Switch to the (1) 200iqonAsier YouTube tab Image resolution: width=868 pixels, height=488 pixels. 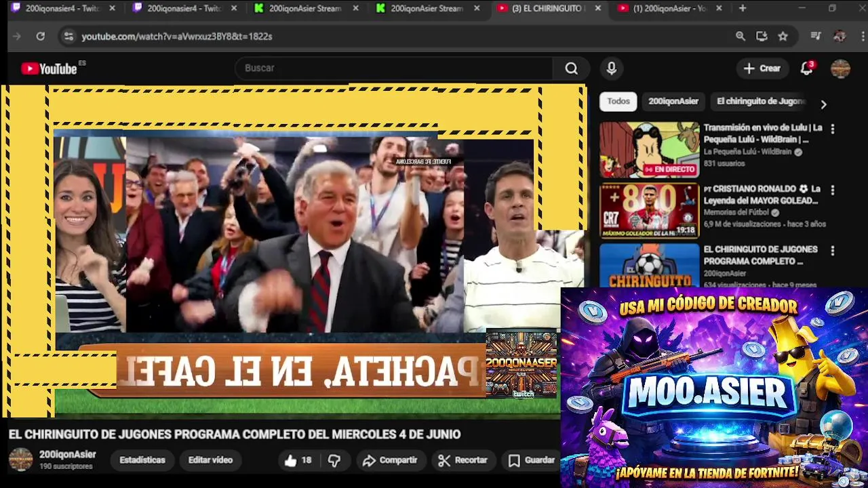[x=671, y=8]
